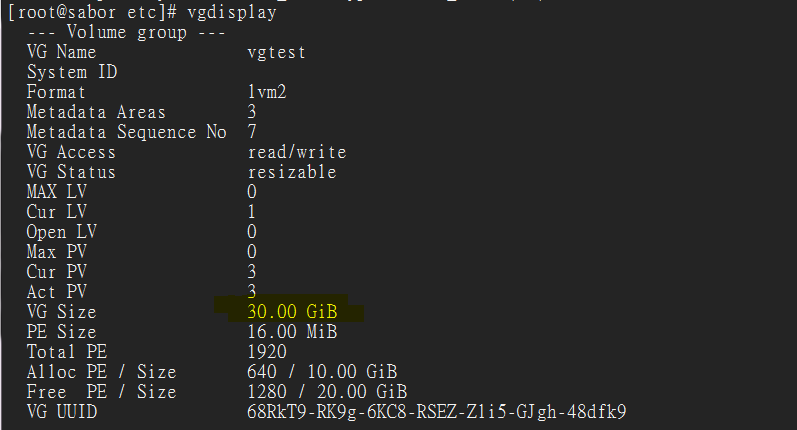This screenshot has height=430, width=797.
Task: Select the lvm2 format value
Action: pos(267,92)
